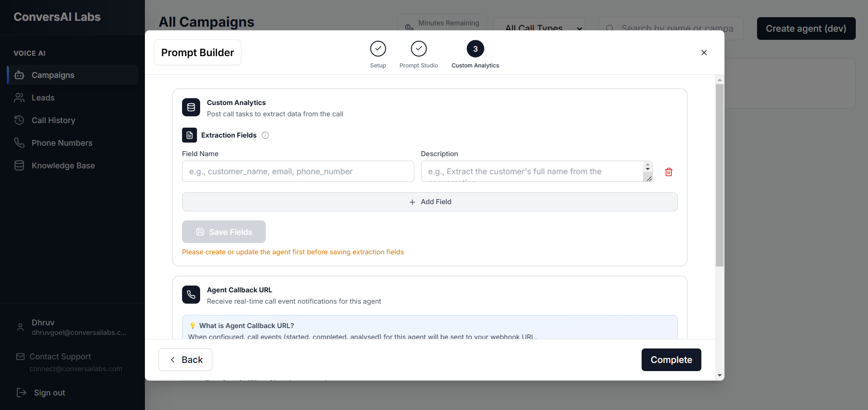The width and height of the screenshot is (868, 410).
Task: Focus the Description text area
Action: coord(537,172)
